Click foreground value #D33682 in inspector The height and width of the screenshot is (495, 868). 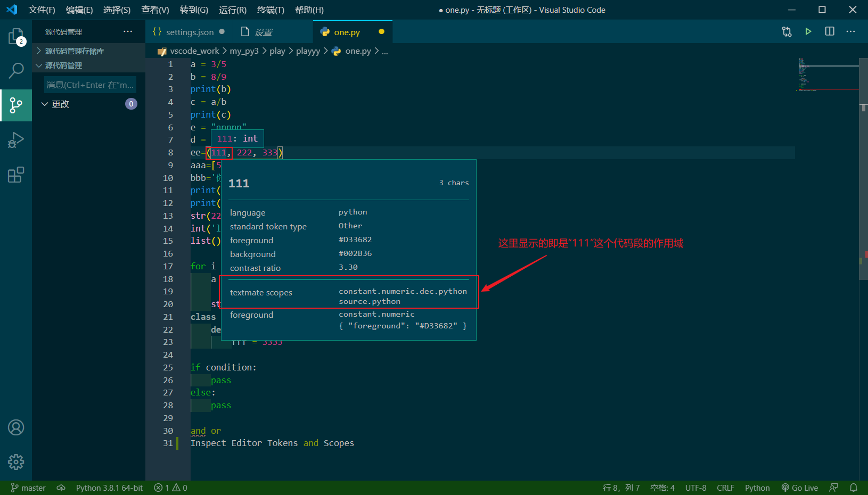(355, 240)
